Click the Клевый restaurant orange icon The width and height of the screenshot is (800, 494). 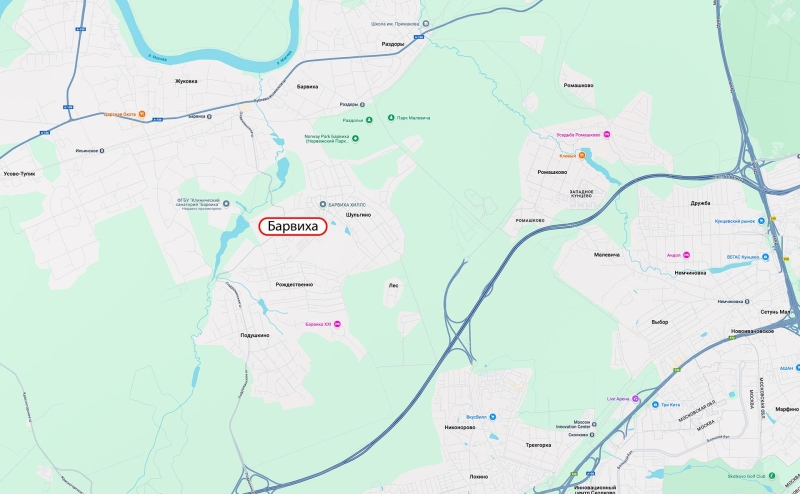582,156
